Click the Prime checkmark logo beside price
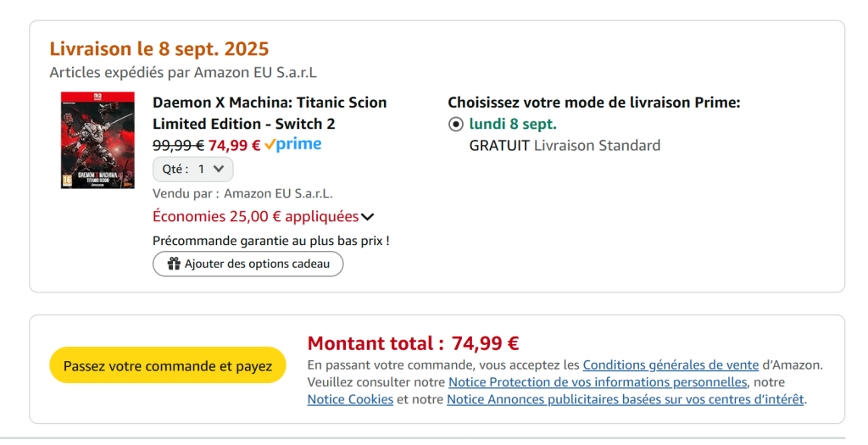 [292, 144]
